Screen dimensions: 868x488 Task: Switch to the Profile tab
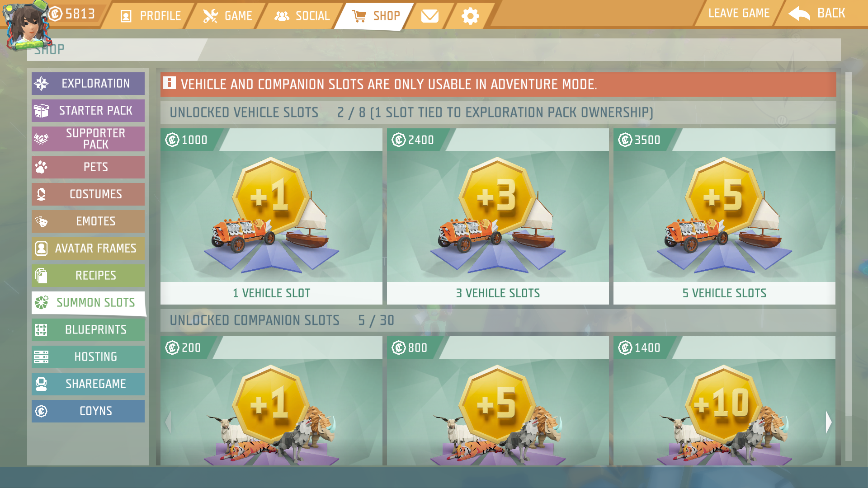151,16
